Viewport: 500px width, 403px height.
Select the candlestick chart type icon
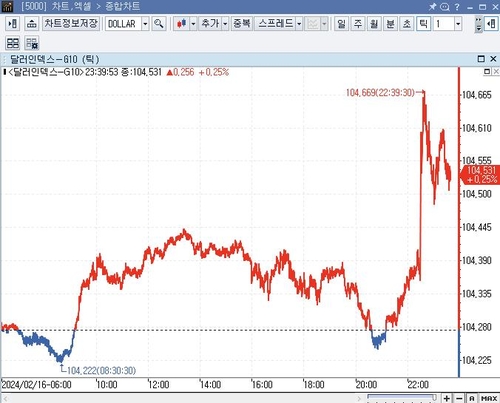[x=182, y=24]
